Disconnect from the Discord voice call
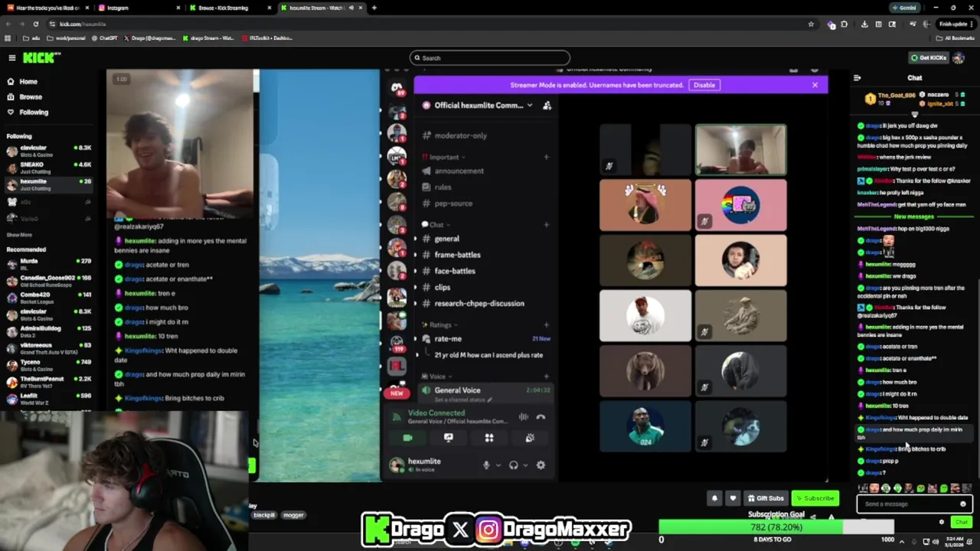980x551 pixels. click(541, 417)
